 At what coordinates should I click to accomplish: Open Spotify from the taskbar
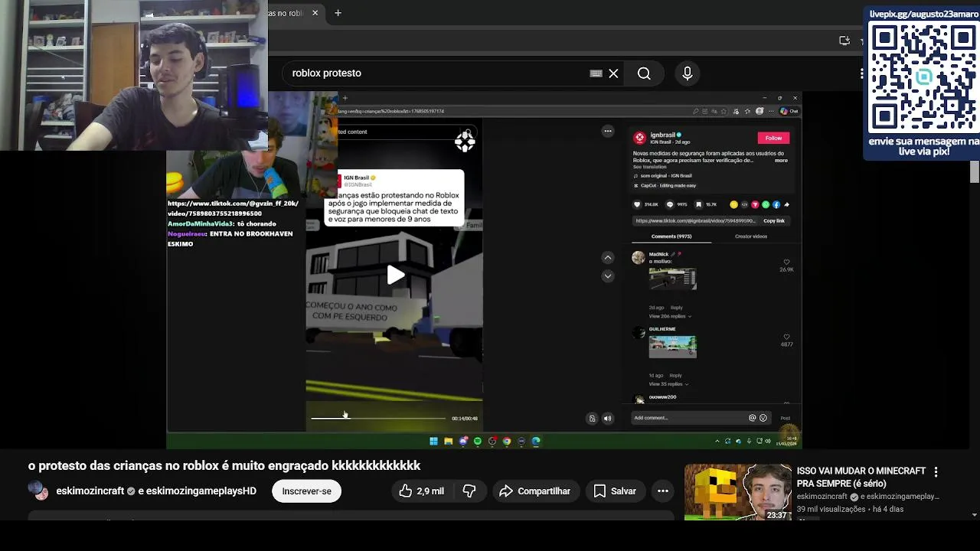pos(477,442)
